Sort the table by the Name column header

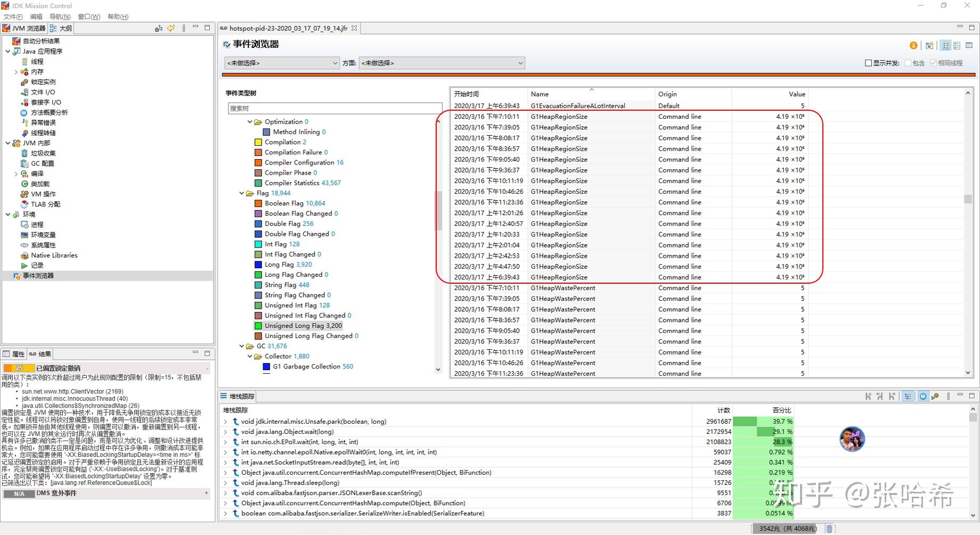pyautogui.click(x=591, y=94)
